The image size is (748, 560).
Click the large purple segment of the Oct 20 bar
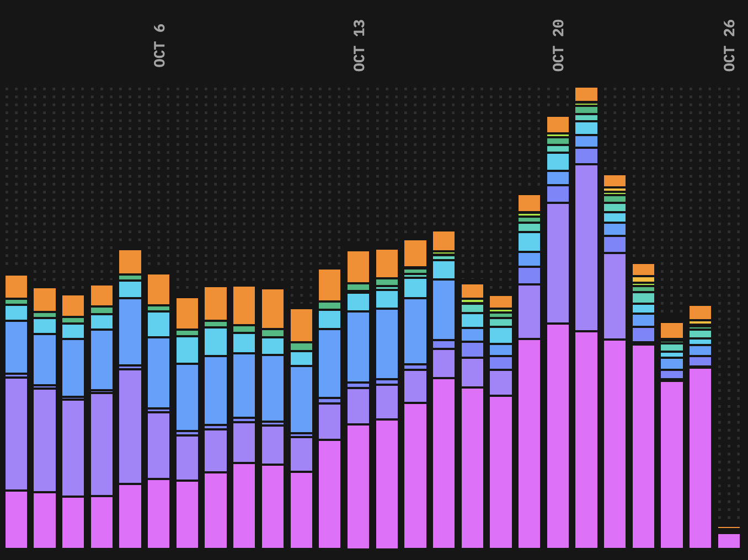pos(558,263)
